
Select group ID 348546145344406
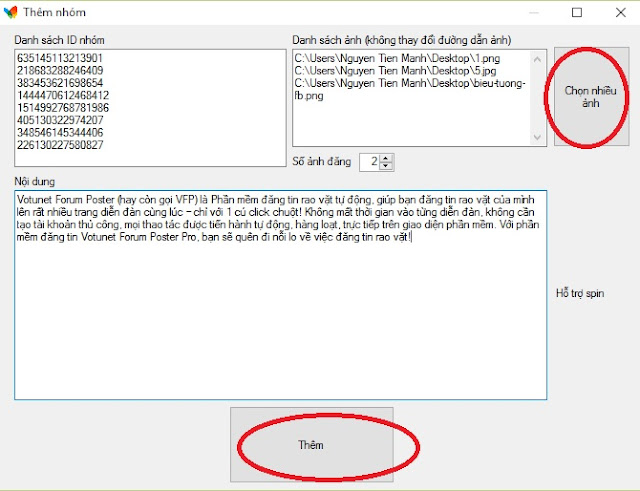pyautogui.click(x=60, y=132)
